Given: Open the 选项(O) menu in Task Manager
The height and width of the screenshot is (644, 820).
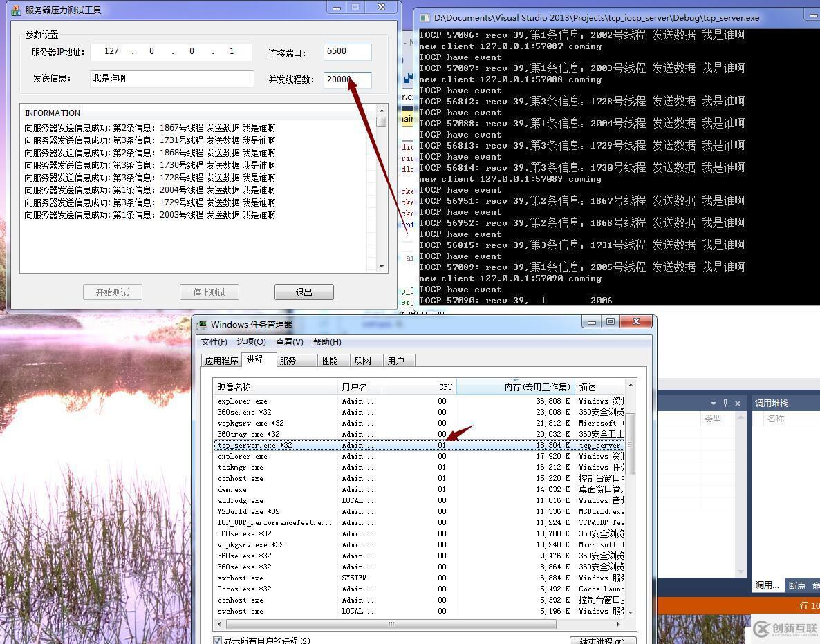Looking at the screenshot, I should (x=252, y=342).
